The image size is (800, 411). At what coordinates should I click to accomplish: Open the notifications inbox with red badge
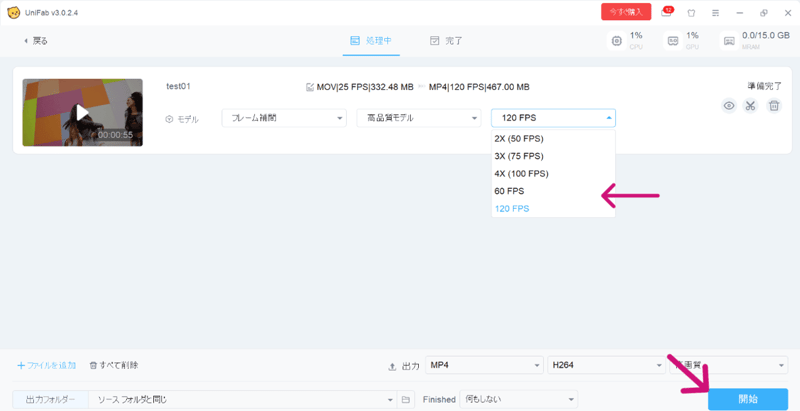tap(667, 13)
